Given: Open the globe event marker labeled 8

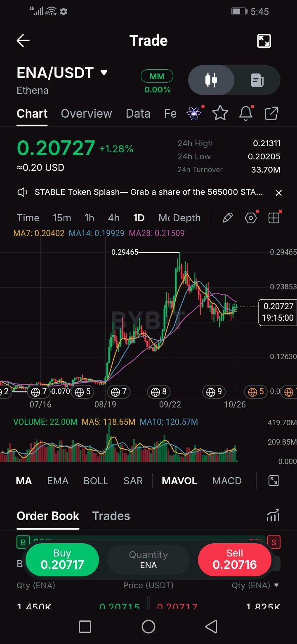Looking at the screenshot, I should (x=159, y=391).
